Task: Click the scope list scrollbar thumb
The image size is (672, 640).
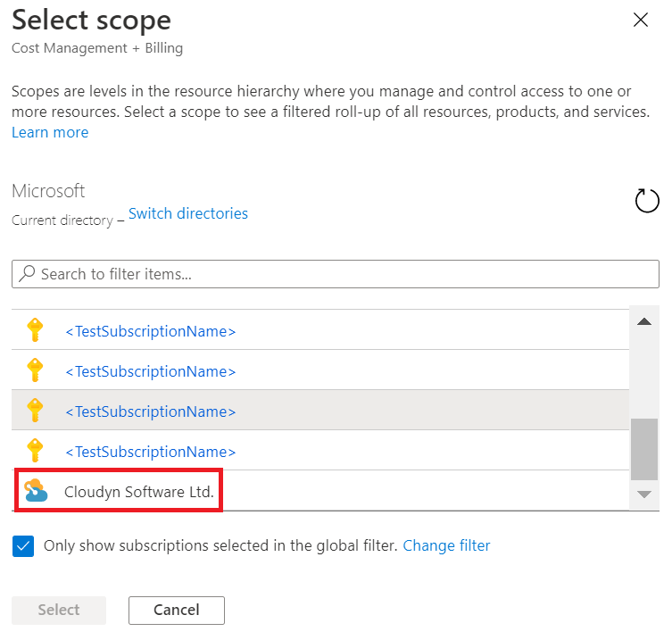Action: click(x=643, y=449)
